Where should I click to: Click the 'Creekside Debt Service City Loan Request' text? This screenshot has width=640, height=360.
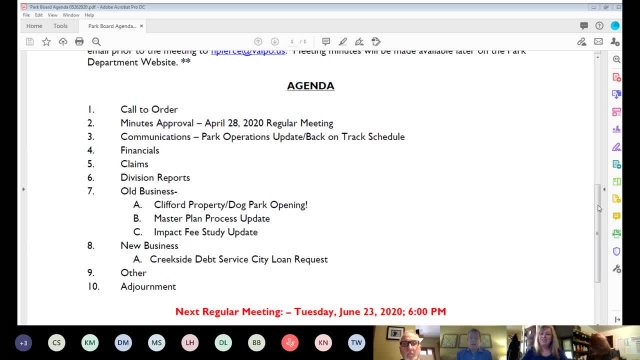(239, 260)
